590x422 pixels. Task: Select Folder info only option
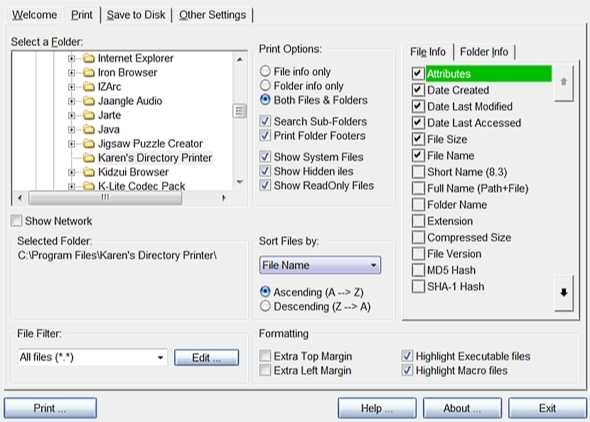click(x=265, y=85)
